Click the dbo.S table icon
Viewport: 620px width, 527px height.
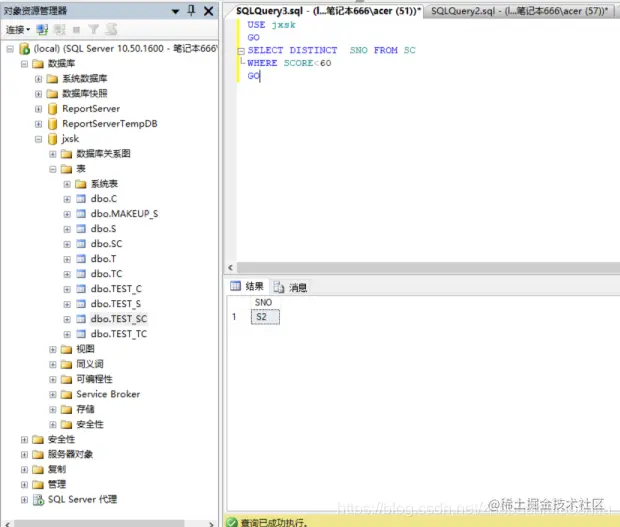pos(81,229)
